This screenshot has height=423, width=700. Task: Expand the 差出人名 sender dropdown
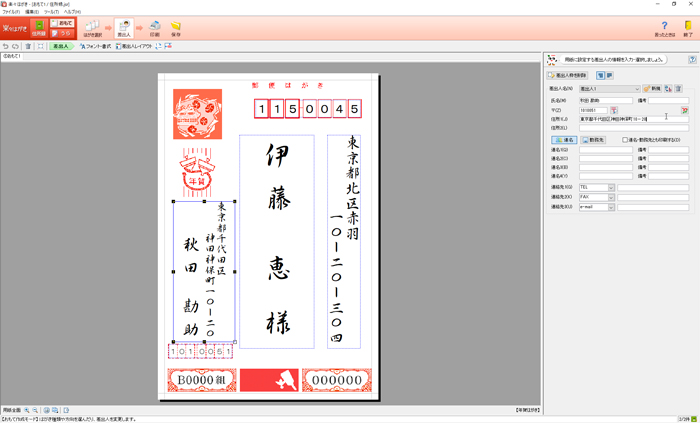click(635, 89)
